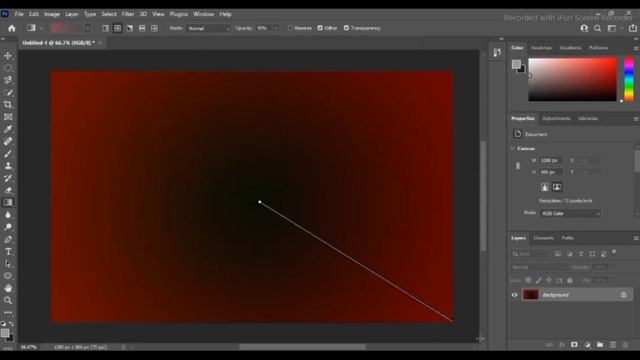This screenshot has width=640, height=360.
Task: Select the Elliptical Marquee tool
Action: 8,68
